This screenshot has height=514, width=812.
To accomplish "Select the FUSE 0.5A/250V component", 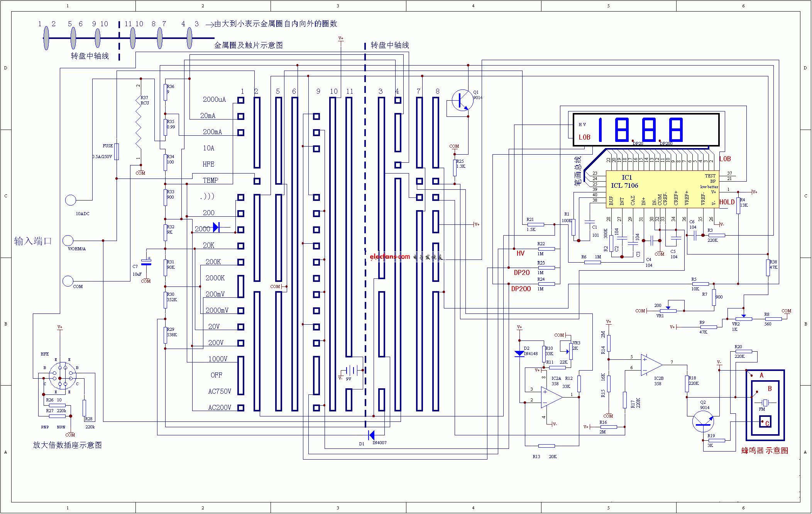I will point(117,152).
